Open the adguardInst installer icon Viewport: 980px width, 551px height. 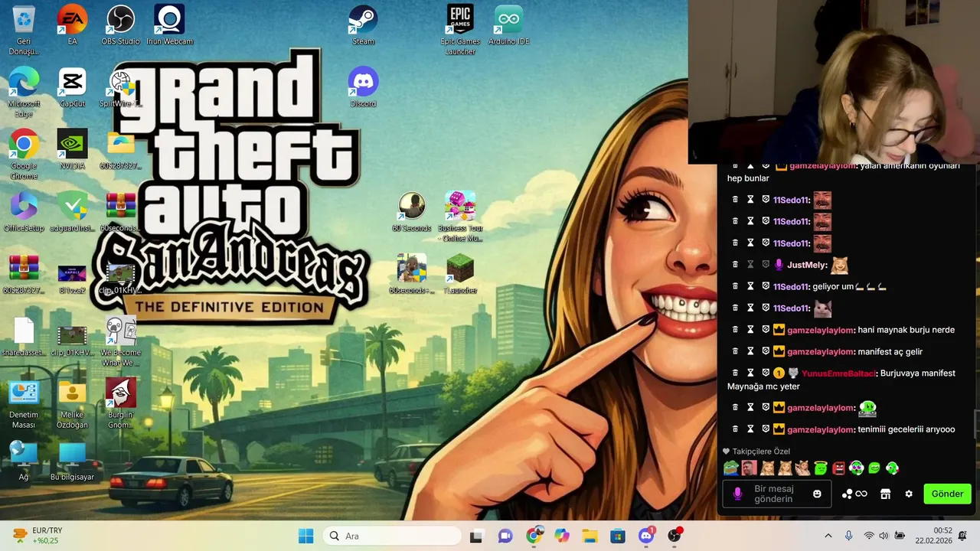click(72, 212)
